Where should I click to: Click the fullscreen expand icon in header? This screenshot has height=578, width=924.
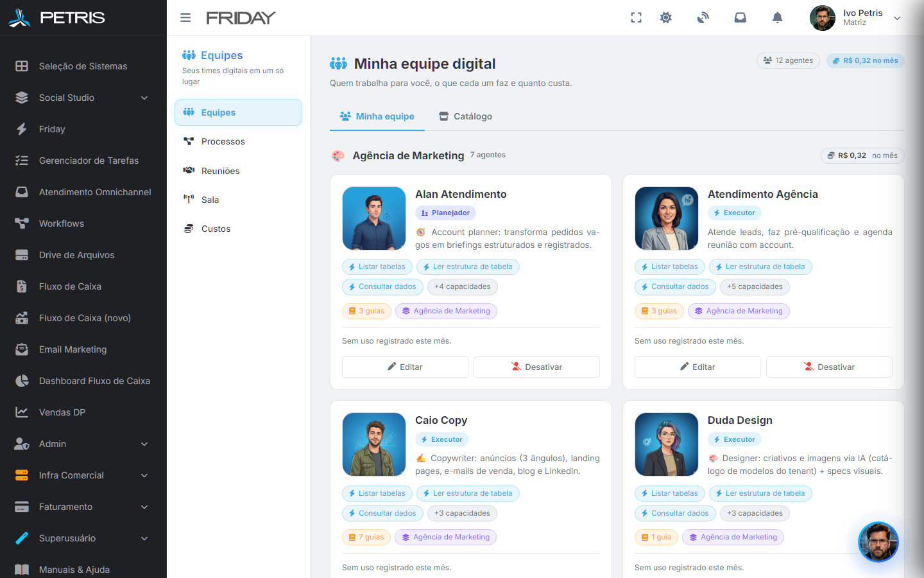(x=636, y=18)
